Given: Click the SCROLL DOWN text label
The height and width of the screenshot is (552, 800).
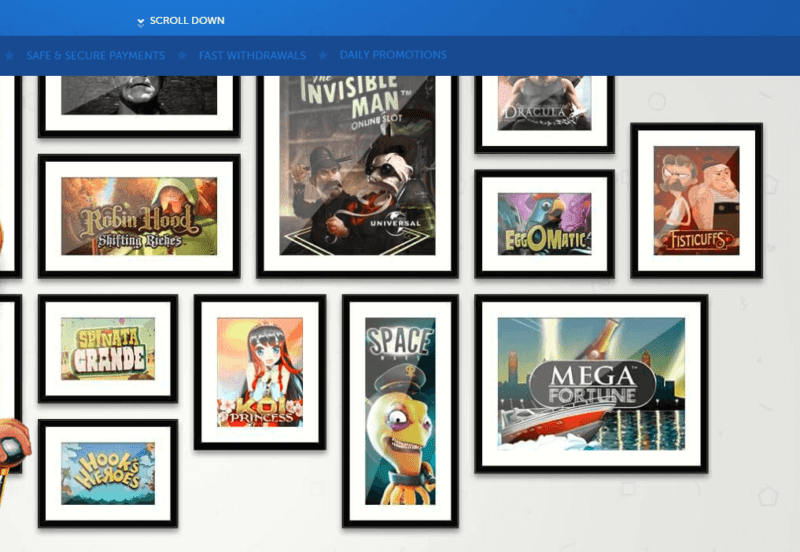Looking at the screenshot, I should pos(187,21).
